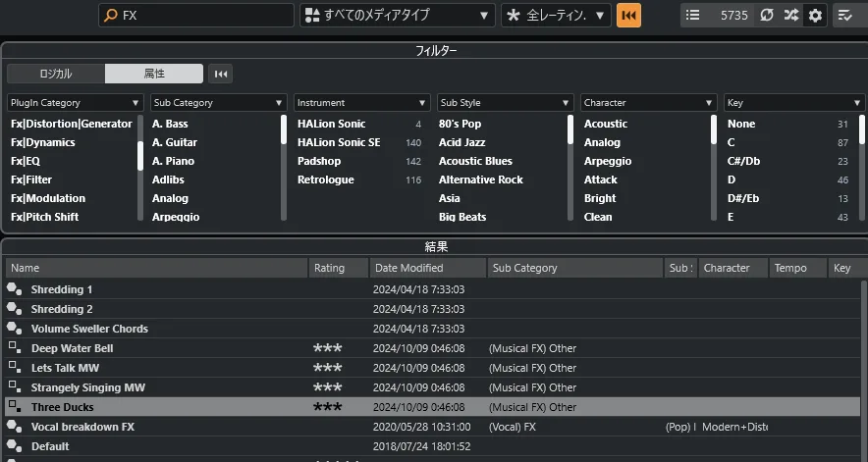Click the result count list icon
Screen dimensions: 868x462
click(x=693, y=16)
